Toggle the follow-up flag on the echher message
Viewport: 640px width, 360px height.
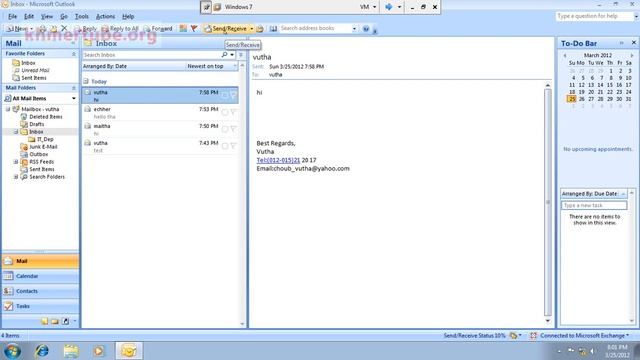pos(233,112)
